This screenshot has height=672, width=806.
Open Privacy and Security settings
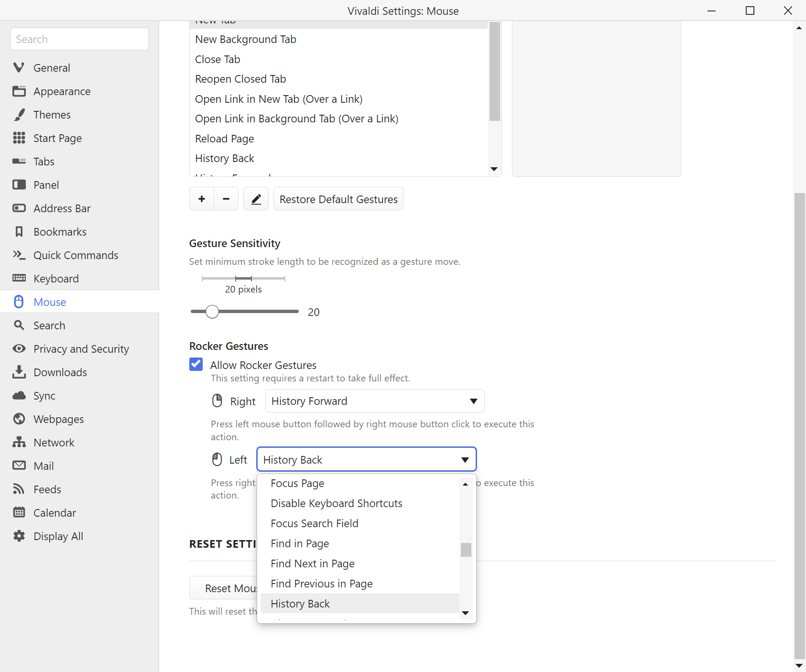[x=81, y=349]
